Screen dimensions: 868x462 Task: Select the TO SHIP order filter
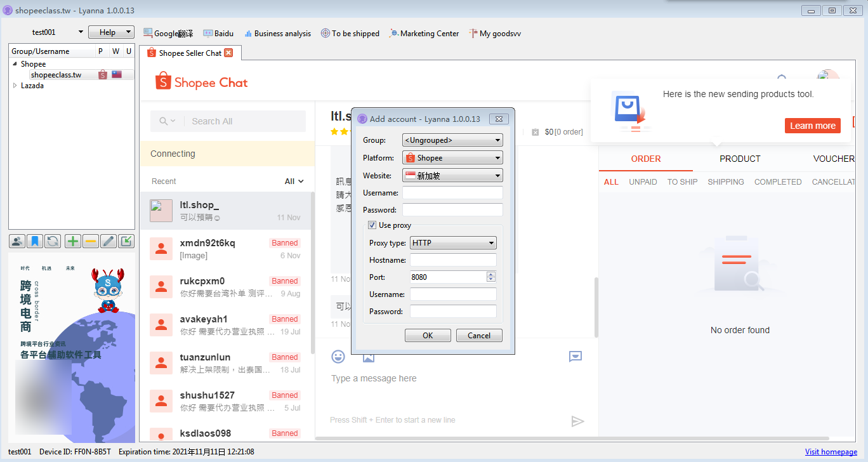point(682,182)
